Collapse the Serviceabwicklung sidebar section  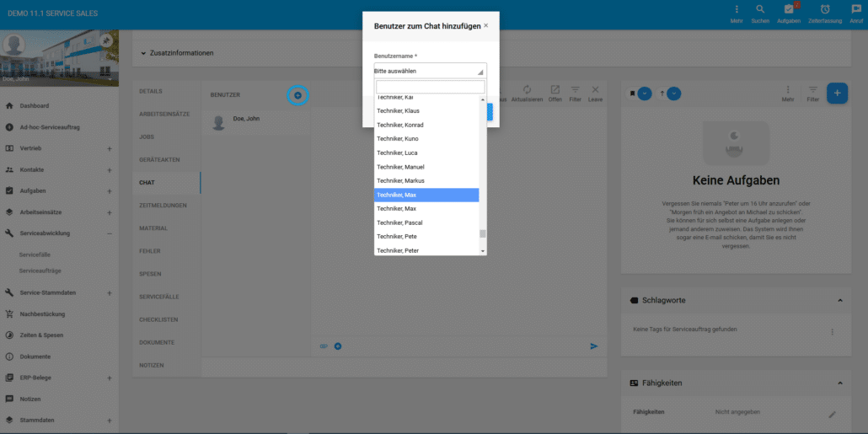[109, 233]
